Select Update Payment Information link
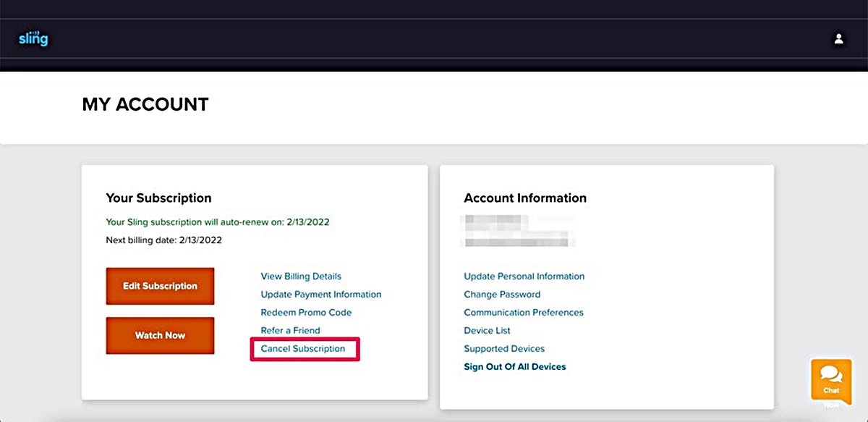The image size is (868, 422). tap(320, 295)
